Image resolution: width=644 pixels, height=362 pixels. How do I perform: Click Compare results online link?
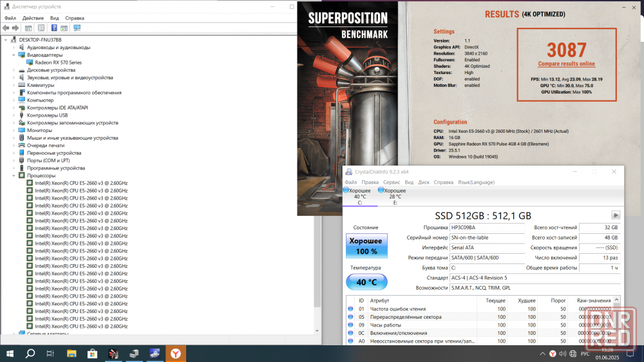(566, 64)
